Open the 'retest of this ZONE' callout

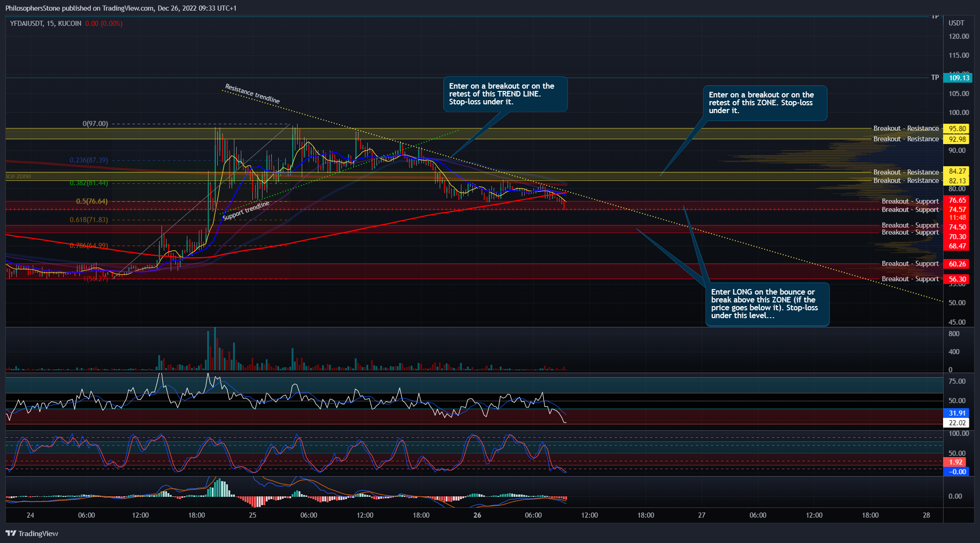pos(765,103)
